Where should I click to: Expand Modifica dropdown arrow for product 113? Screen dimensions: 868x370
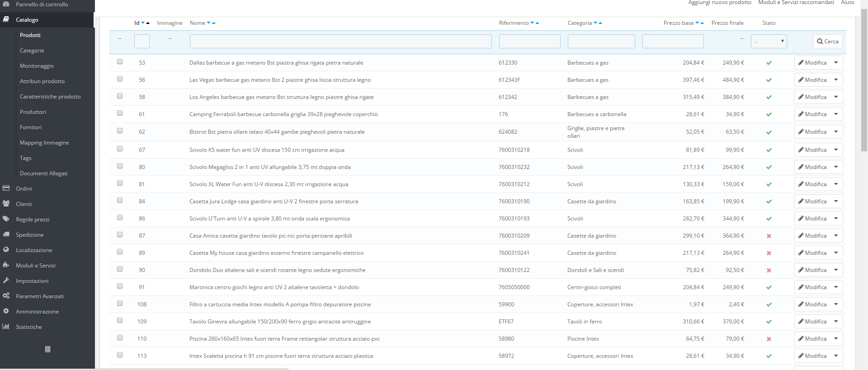pyautogui.click(x=836, y=356)
